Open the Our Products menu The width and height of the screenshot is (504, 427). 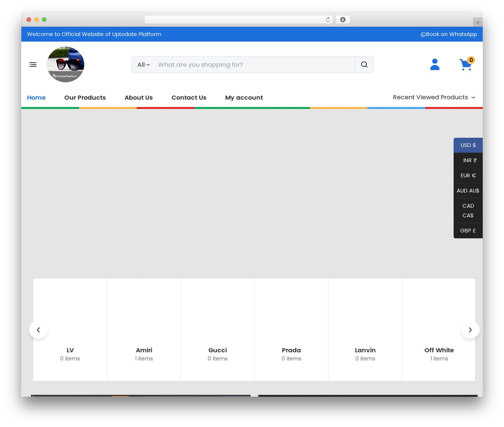click(85, 98)
